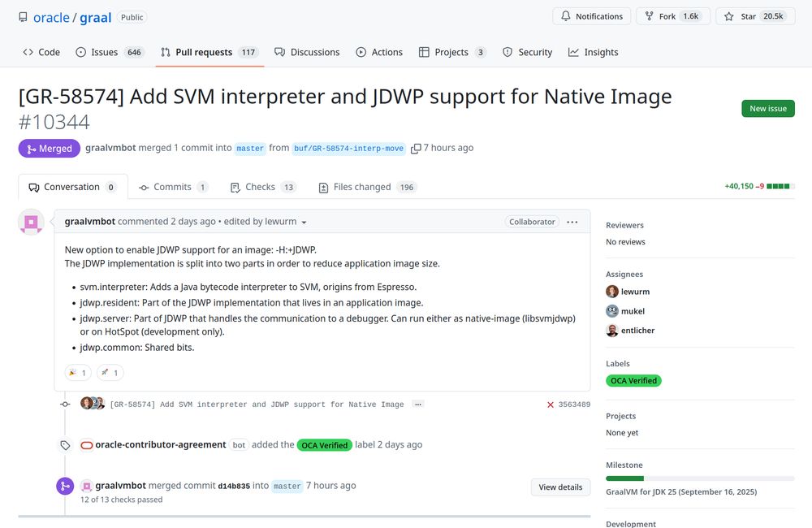Viewport: 812px width, 528px height.
Task: Click the OCA Verified label in timeline
Action: coord(325,445)
